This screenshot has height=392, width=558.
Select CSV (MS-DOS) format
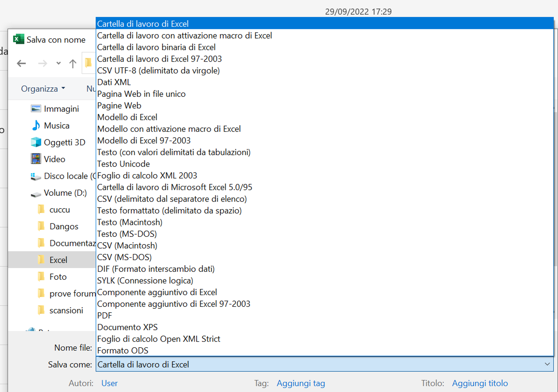click(x=325, y=257)
